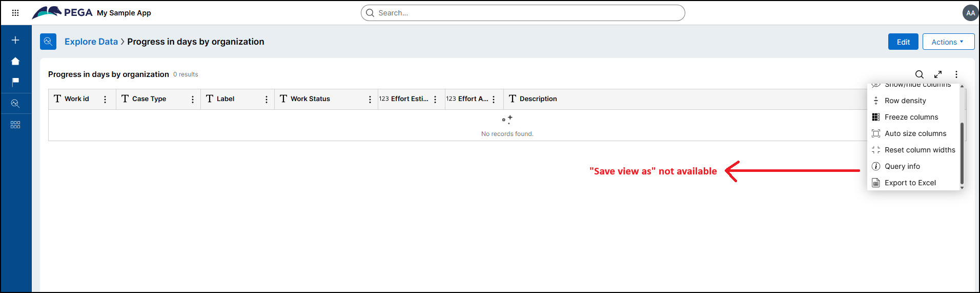Open Case Type column options
The image size is (980, 293).
193,100
